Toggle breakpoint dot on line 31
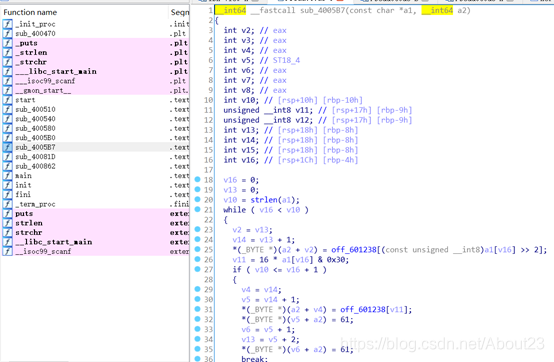Screen dimensions: 554x362 point(198,309)
